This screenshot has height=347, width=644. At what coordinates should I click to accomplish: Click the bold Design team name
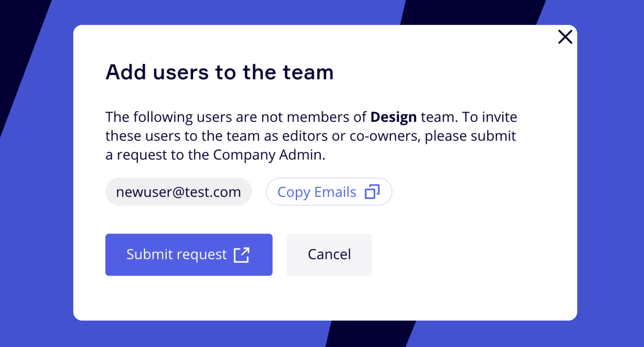pos(393,117)
